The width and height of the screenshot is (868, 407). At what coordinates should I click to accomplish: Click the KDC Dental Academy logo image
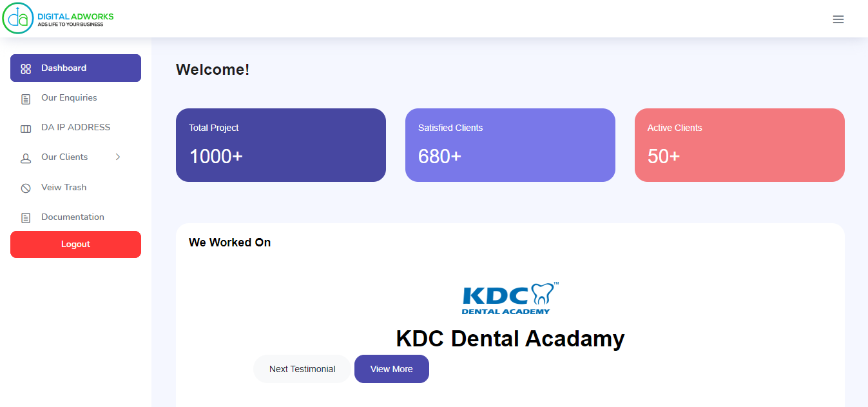pos(510,298)
